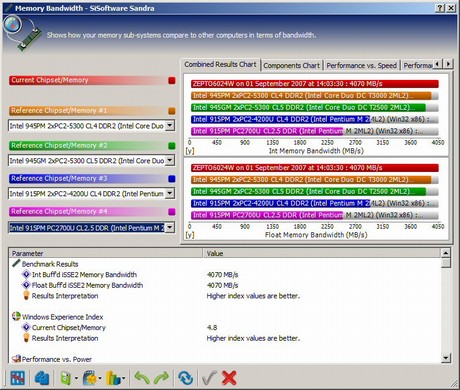Click the memory module icon in the header
This screenshot has width=460, height=390.
31,39
